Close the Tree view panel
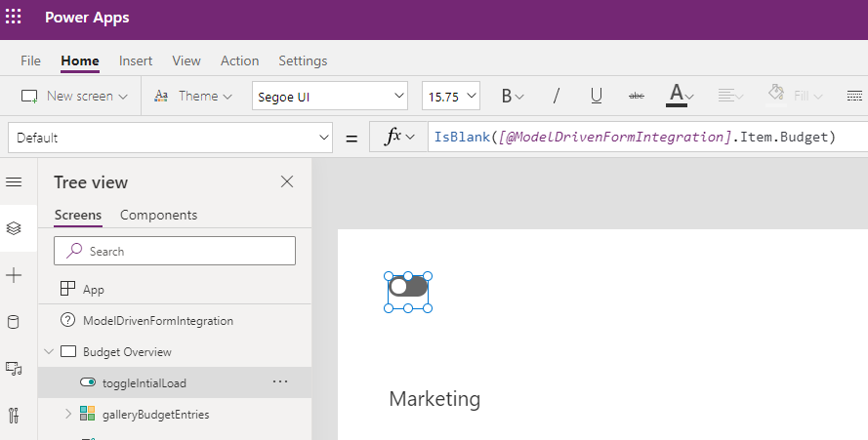Image resolution: width=868 pixels, height=440 pixels. tap(287, 181)
